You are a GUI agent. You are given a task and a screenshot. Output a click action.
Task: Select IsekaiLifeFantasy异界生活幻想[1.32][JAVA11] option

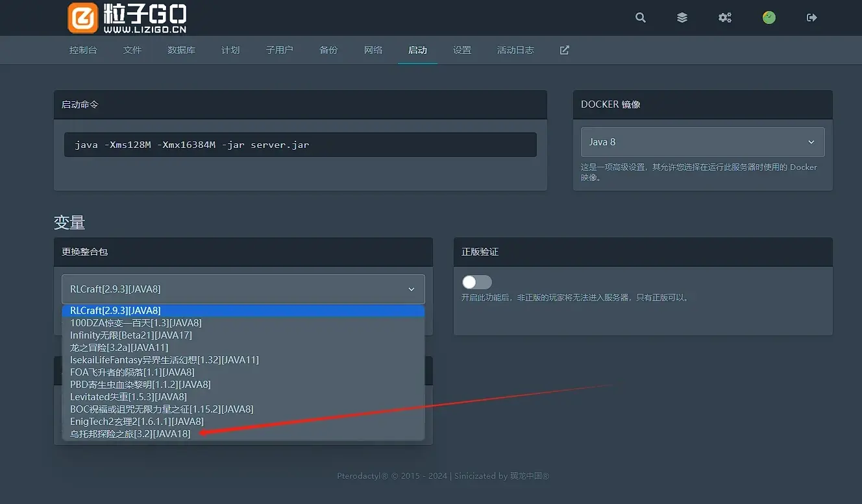pos(243,360)
